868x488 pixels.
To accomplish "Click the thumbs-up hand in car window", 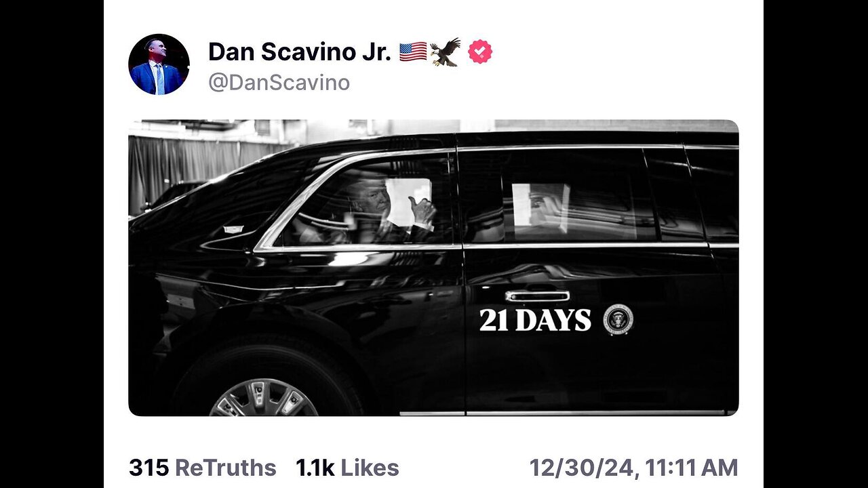I will click(x=421, y=211).
